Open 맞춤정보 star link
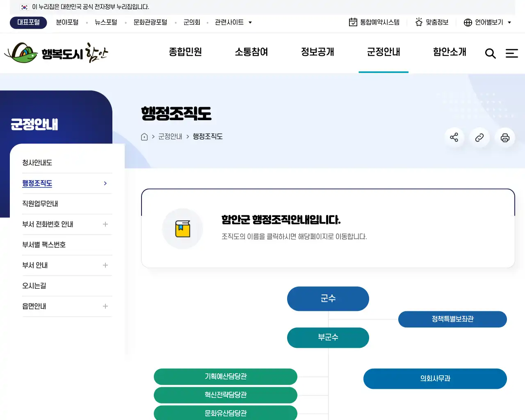 (432, 22)
